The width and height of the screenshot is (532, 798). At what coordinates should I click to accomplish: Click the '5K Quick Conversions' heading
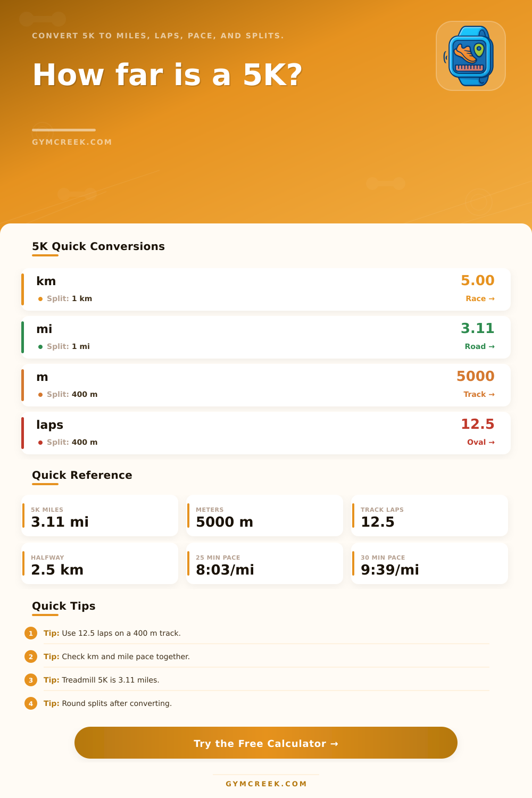click(x=98, y=246)
